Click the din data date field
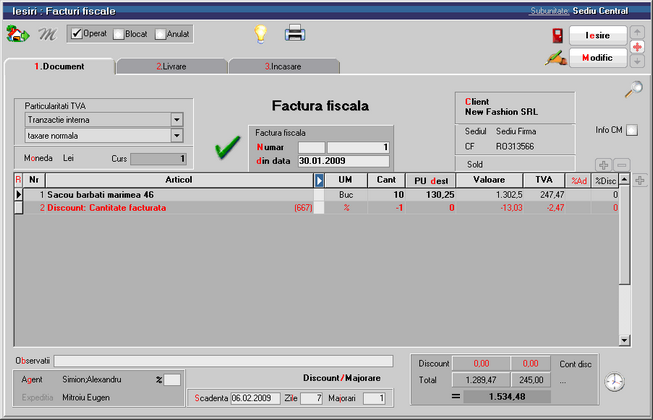 pos(344,161)
